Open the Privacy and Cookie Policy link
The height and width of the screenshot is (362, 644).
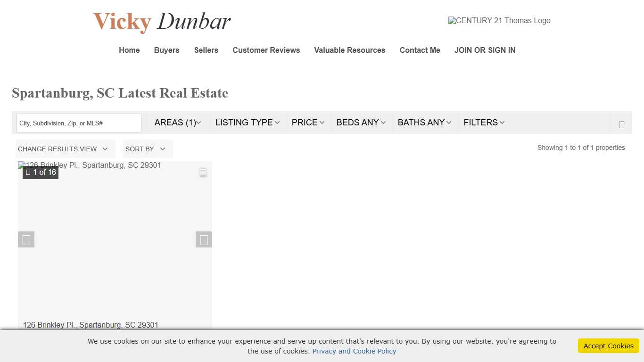[354, 351]
